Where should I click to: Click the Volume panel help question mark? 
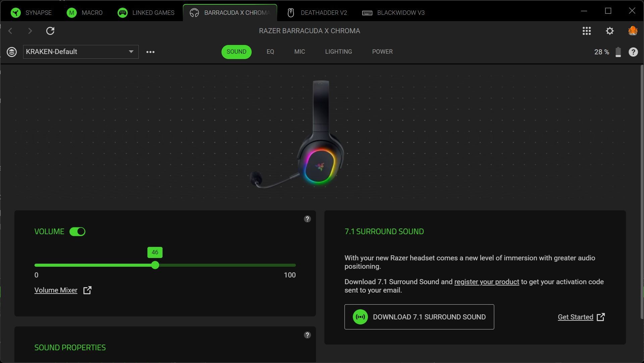click(307, 219)
